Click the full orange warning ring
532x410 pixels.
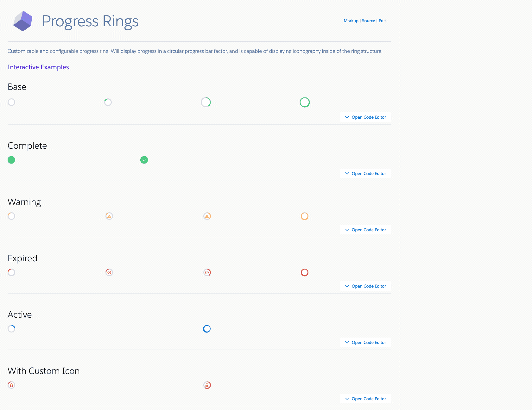[305, 216]
